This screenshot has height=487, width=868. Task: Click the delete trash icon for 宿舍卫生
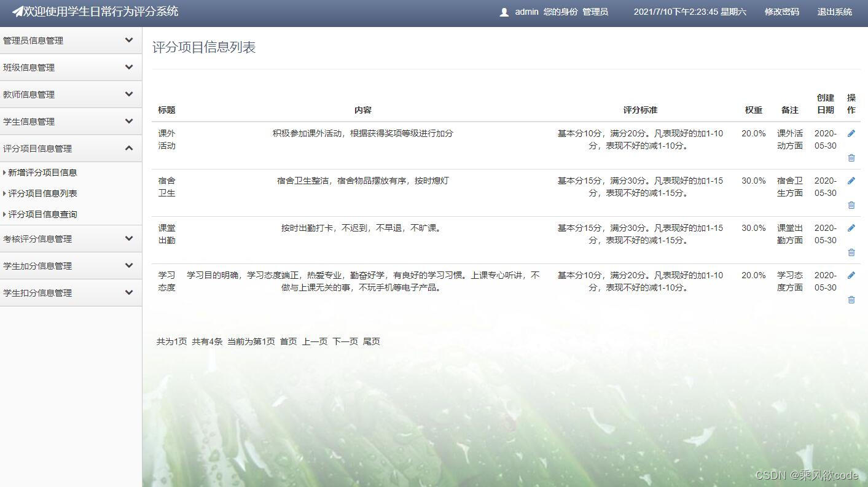(x=851, y=205)
